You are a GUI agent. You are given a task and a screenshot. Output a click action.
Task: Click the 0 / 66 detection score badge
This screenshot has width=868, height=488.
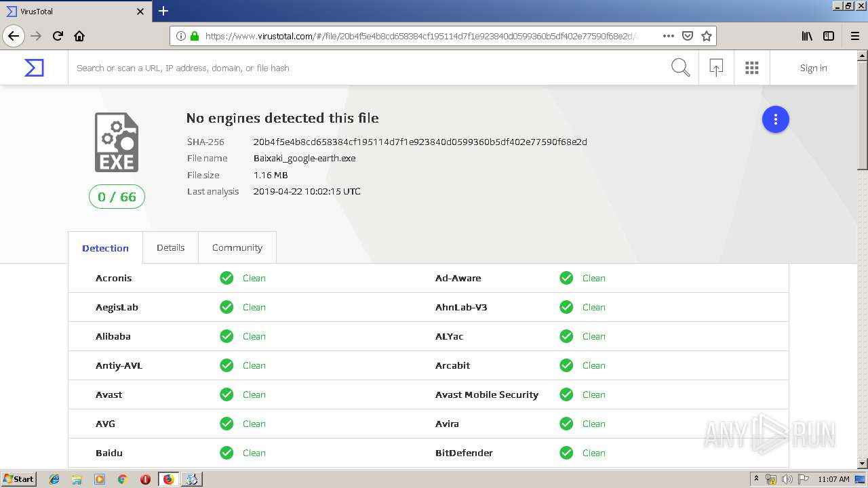[x=117, y=197]
